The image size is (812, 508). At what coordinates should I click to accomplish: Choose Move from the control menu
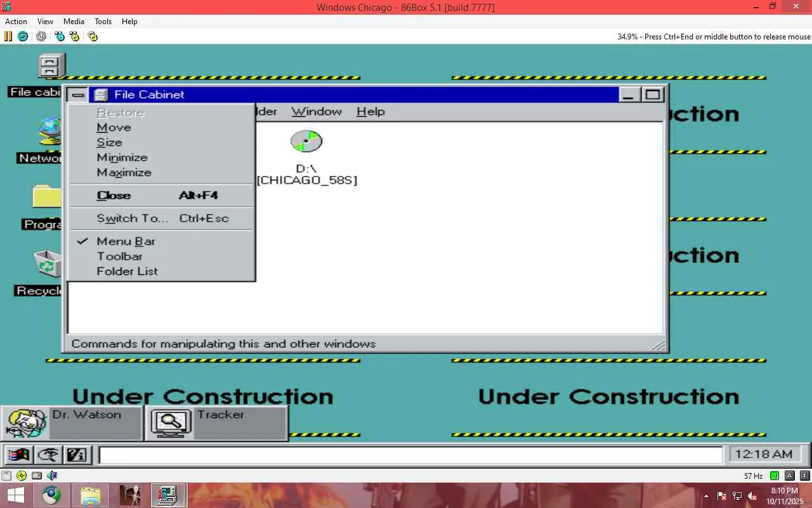coord(161,128)
